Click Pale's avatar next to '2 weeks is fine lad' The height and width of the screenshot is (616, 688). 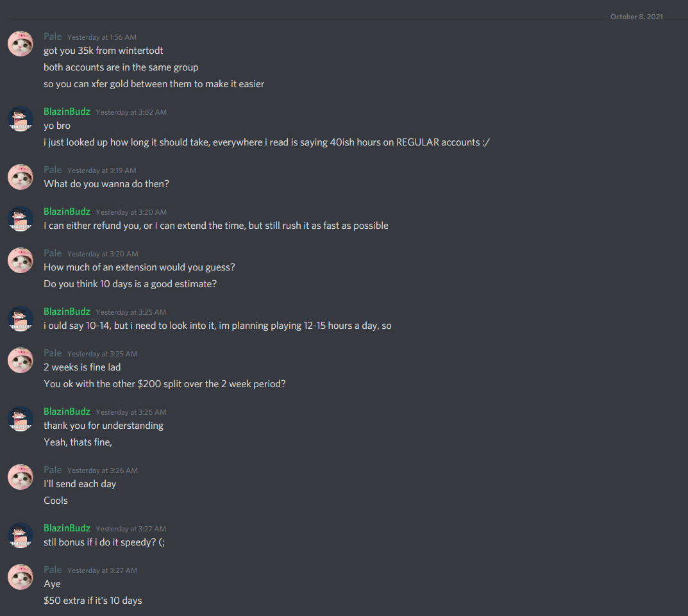point(21,360)
